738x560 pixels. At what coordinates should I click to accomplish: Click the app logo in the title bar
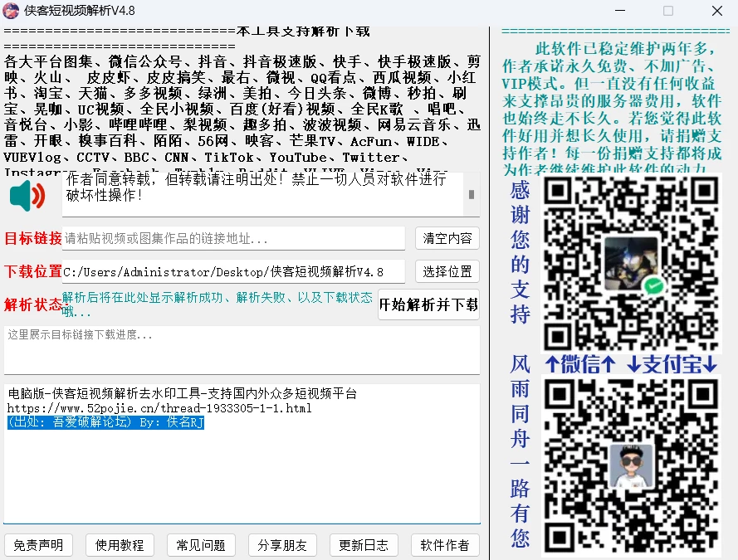coord(12,10)
